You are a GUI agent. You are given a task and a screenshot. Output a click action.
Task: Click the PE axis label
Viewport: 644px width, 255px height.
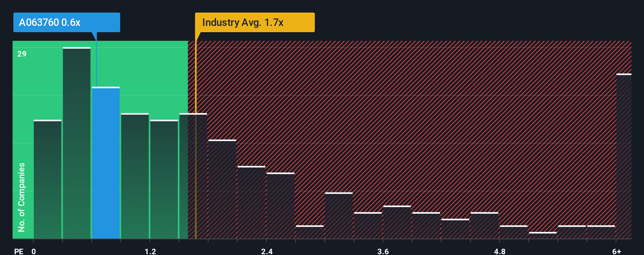18,251
